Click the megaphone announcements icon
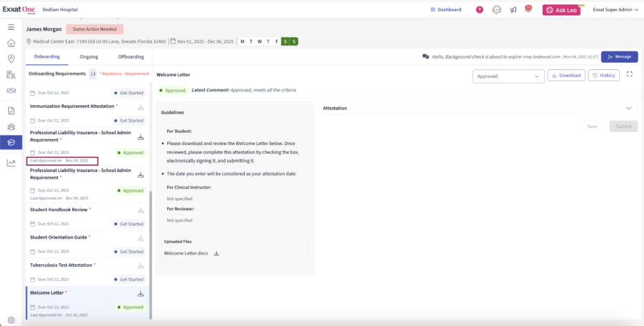The height and width of the screenshot is (326, 644). 513,10
